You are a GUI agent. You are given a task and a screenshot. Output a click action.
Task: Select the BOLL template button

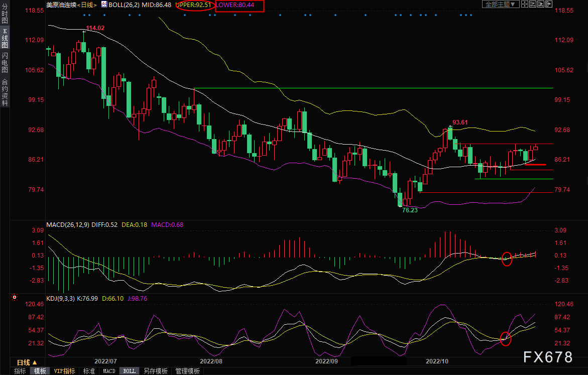click(x=130, y=371)
